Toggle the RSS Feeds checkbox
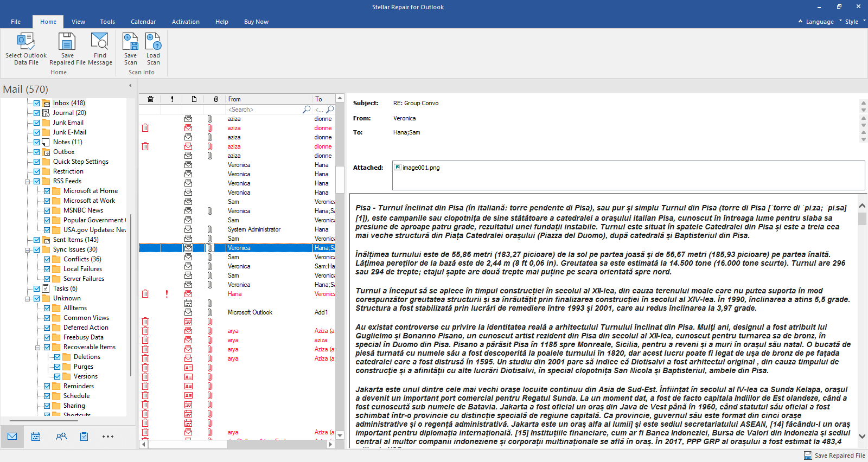Viewport: 868px width, 462px height. pos(36,181)
